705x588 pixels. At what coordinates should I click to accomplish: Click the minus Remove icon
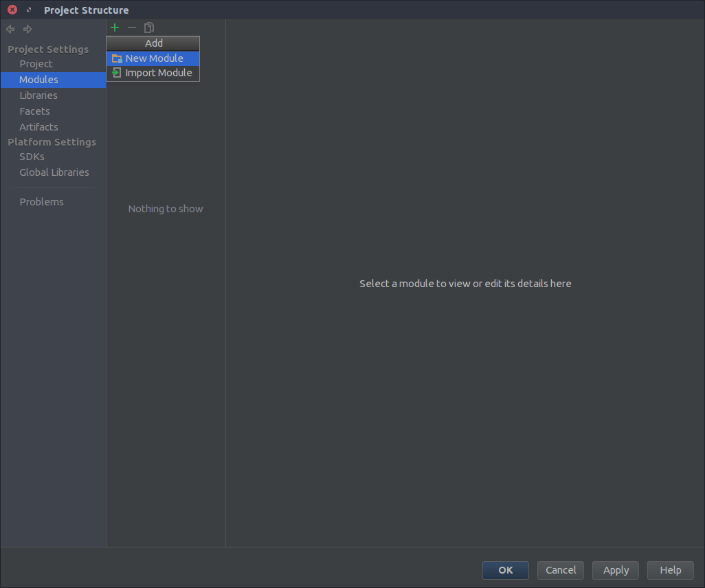coord(132,28)
